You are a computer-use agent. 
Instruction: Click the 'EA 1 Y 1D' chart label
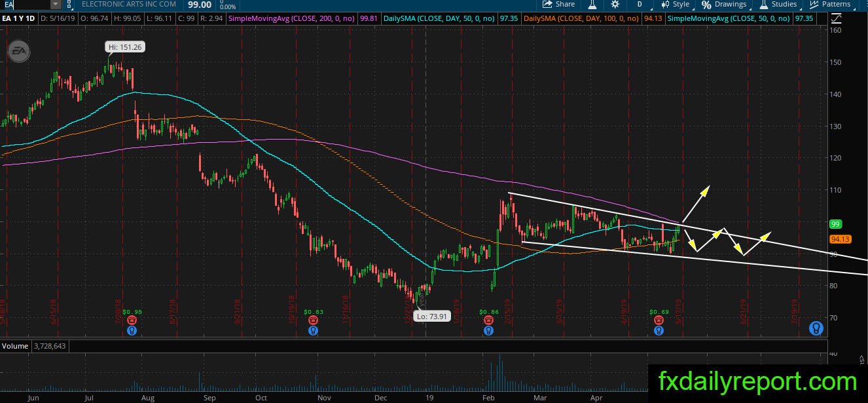coord(20,19)
